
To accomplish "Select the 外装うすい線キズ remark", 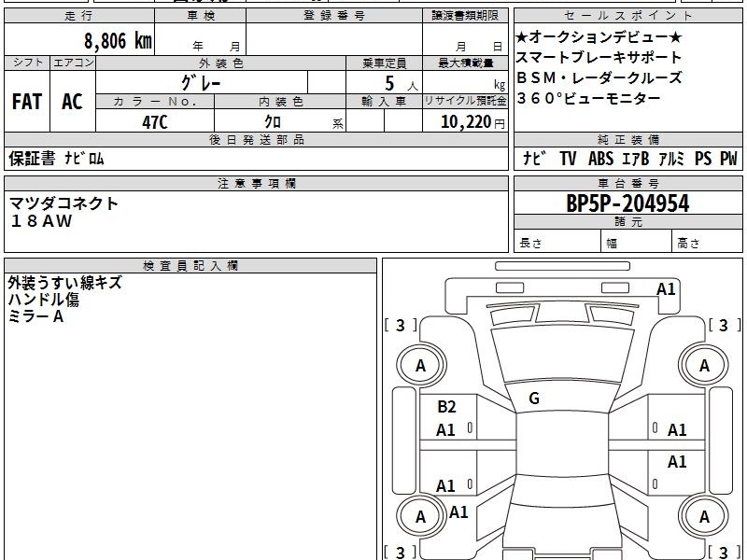I will pyautogui.click(x=64, y=283).
